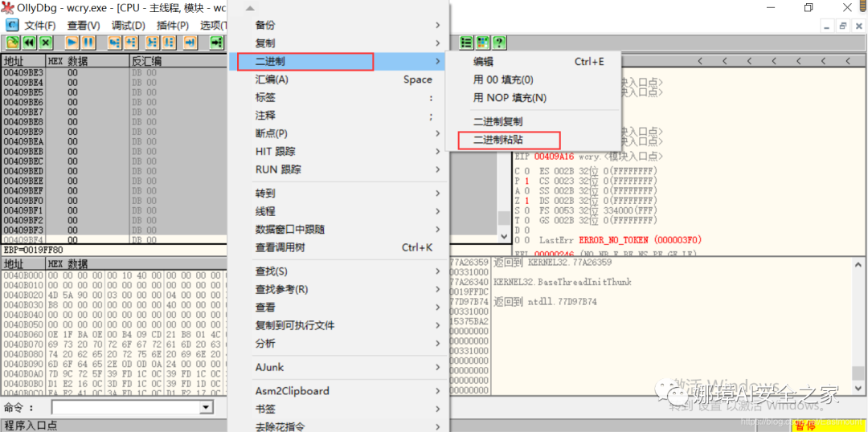Click EIP value 00409A16
The height and width of the screenshot is (432, 868).
(554, 157)
